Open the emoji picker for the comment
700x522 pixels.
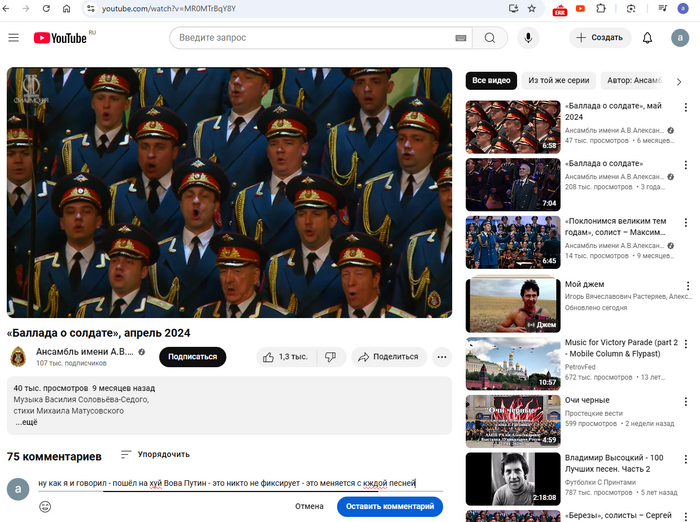click(45, 506)
